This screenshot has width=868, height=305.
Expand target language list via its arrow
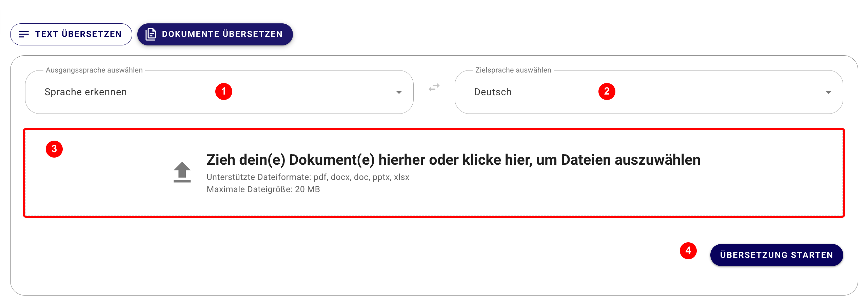coord(828,92)
